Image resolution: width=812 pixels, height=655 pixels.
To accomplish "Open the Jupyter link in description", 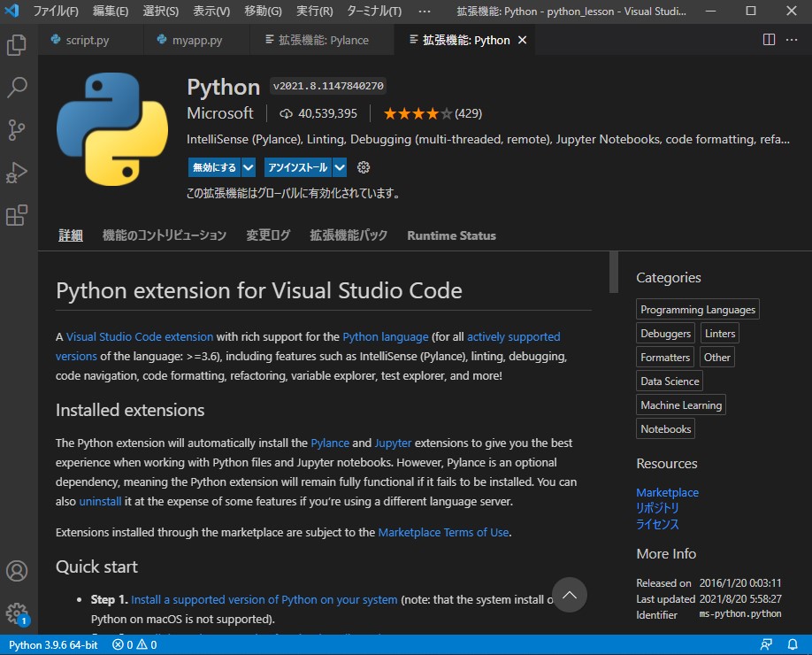I will click(x=393, y=443).
